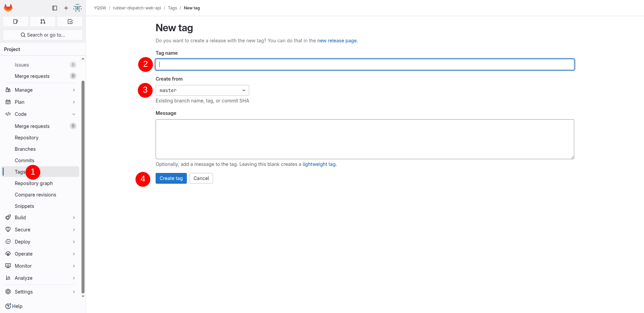The height and width of the screenshot is (313, 644).
Task: Click the Operate icon
Action: [x=8, y=254]
